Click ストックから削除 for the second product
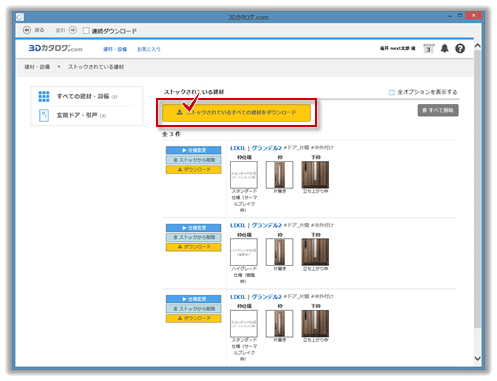The width and height of the screenshot is (497, 381). pos(193,237)
